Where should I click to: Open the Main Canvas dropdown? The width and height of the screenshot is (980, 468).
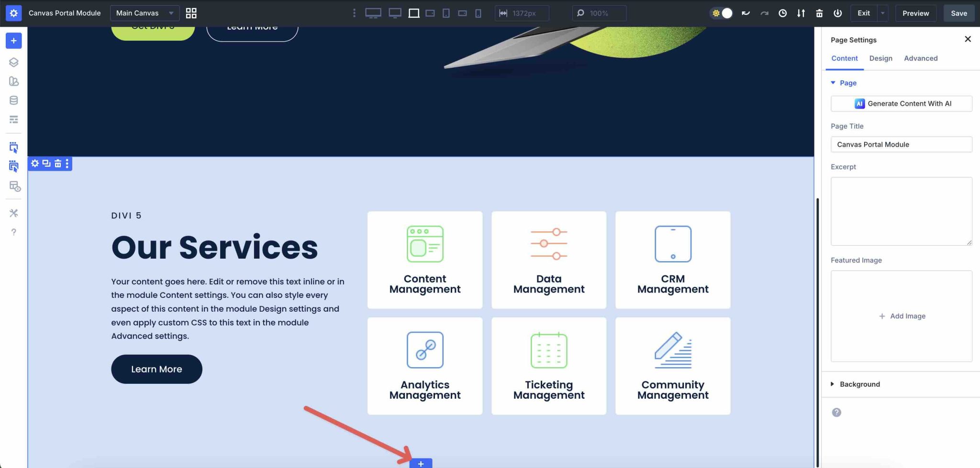145,13
